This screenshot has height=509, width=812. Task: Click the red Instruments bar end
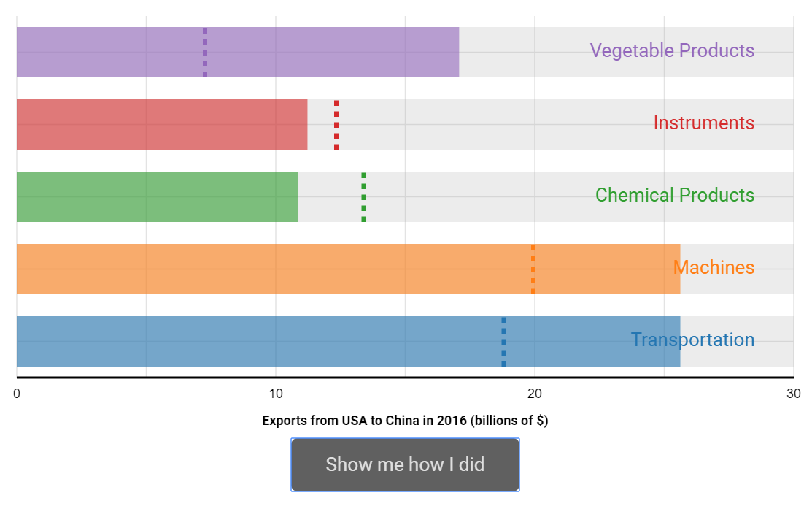point(304,125)
